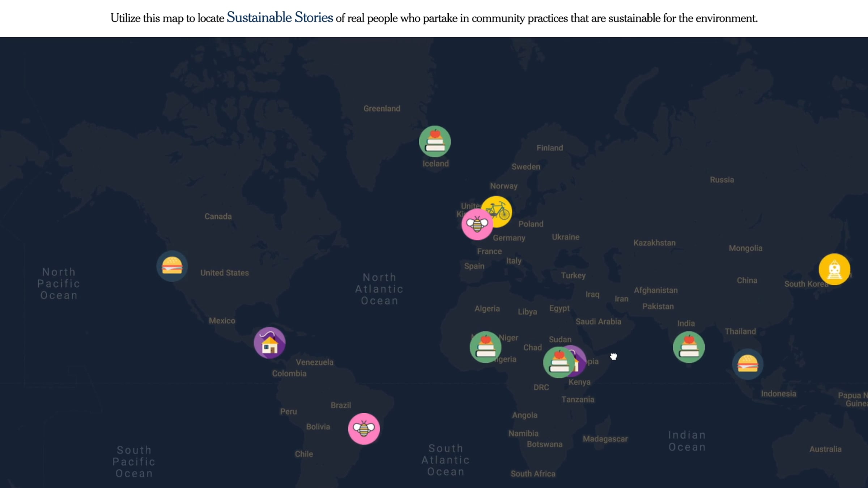The width and height of the screenshot is (868, 488).
Task: Open the yellow train marker near South Korea
Action: click(834, 269)
